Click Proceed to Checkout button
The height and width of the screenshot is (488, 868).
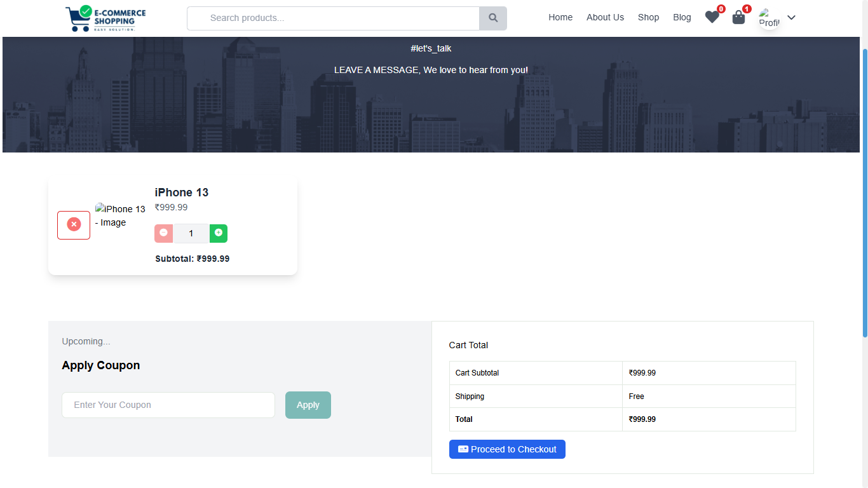tap(507, 449)
